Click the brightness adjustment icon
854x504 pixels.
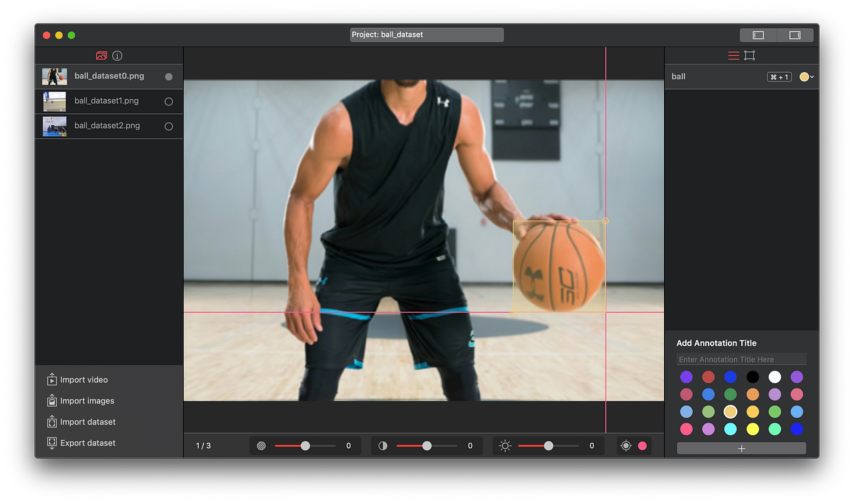505,445
